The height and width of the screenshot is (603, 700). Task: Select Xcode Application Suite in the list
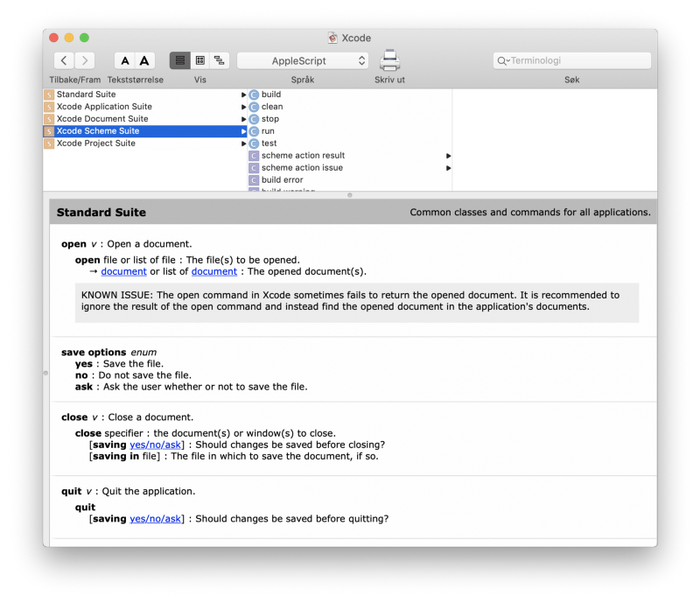(103, 107)
